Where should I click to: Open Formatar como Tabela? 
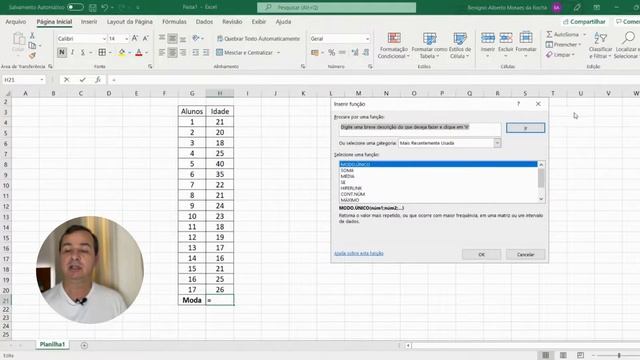pos(429,45)
